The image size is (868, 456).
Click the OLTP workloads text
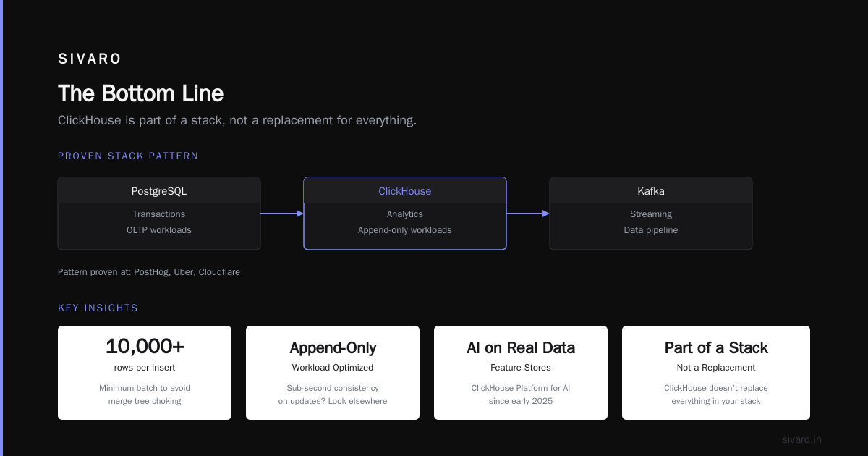point(159,230)
